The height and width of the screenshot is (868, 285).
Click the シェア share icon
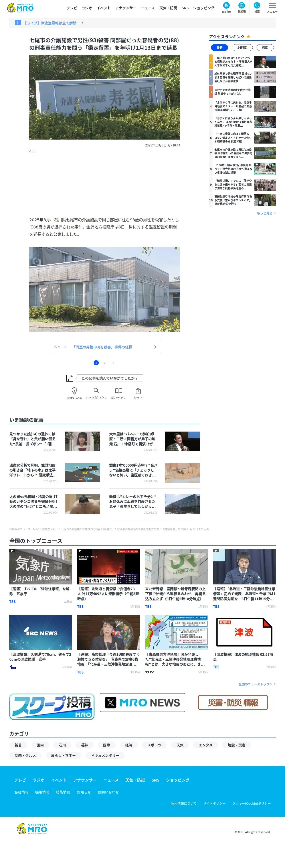point(138,391)
